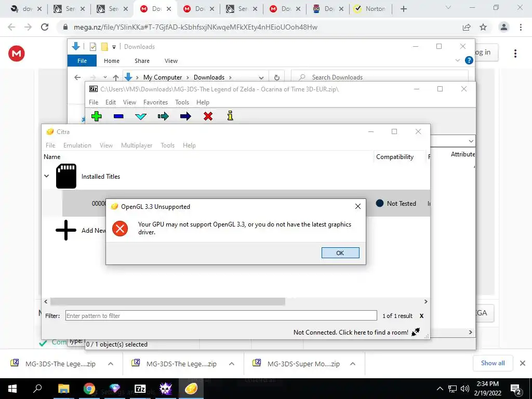This screenshot has width=532, height=399.
Task: Click OK in the OpenGL 3.3 Unsupported dialog
Action: [340, 253]
